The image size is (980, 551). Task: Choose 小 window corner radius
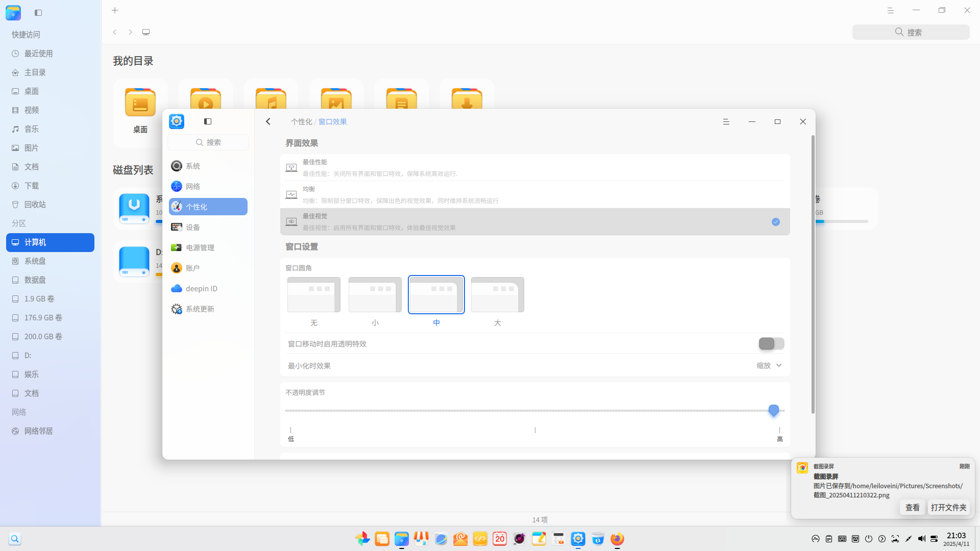[x=375, y=295]
